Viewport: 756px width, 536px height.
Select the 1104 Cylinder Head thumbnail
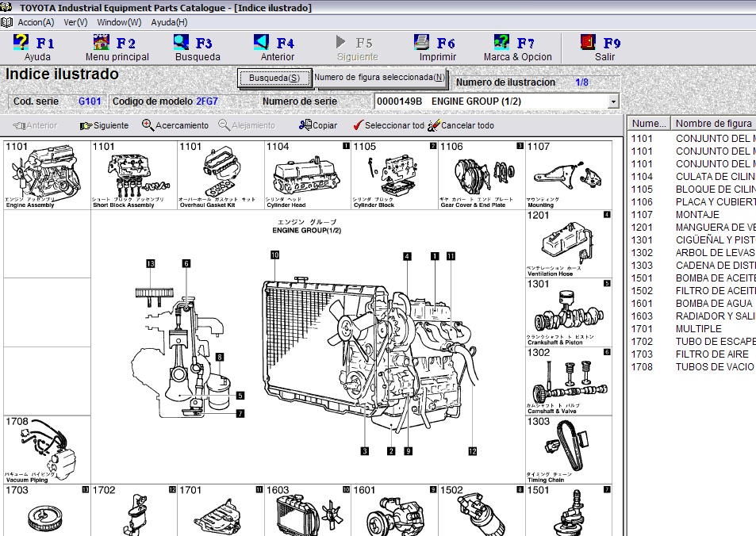tap(308, 175)
